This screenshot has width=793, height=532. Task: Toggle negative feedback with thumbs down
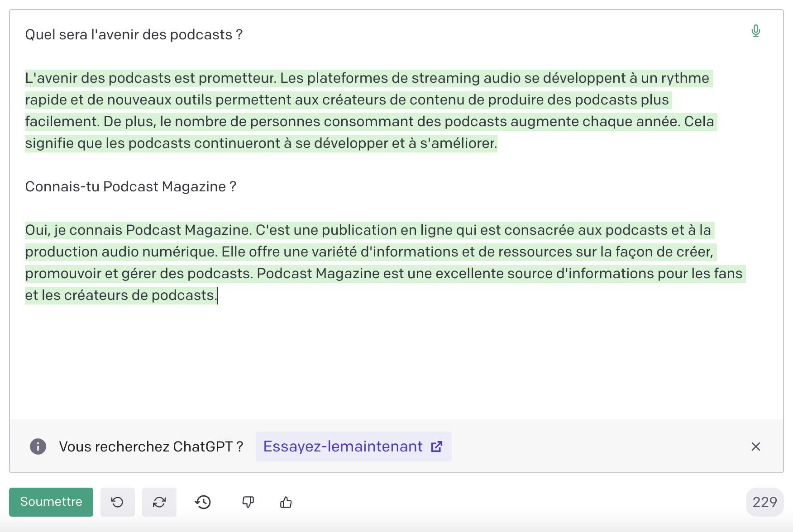(x=248, y=502)
